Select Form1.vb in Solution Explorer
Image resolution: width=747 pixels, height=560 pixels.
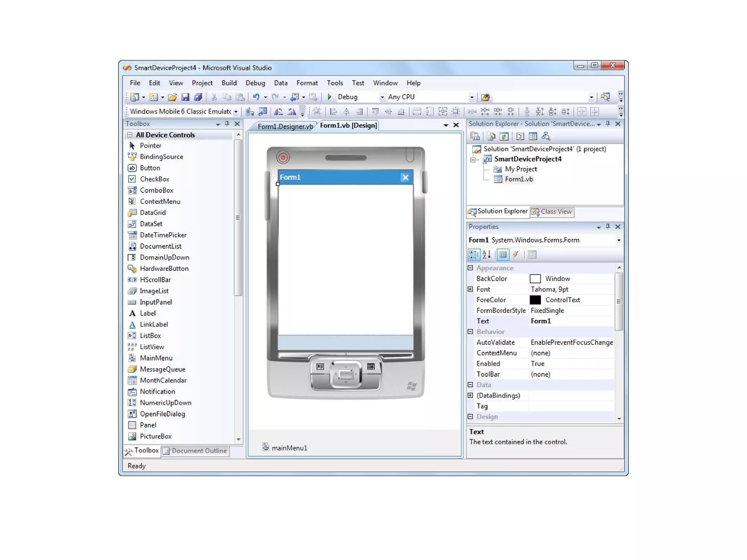click(519, 179)
